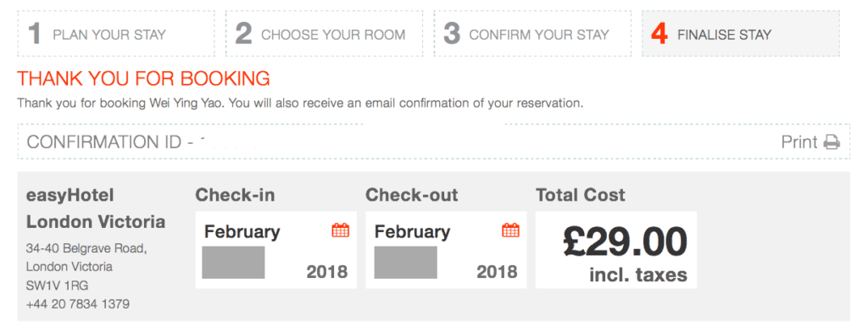Go to Choose Your Room step
Image resolution: width=868 pixels, height=333 pixels.
[x=325, y=34]
